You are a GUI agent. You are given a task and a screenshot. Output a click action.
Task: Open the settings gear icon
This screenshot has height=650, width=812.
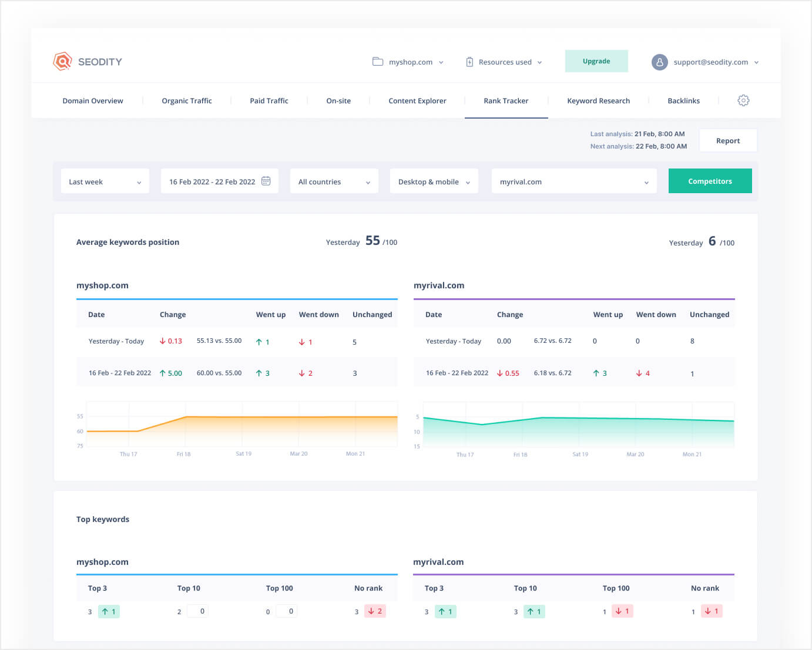[743, 100]
